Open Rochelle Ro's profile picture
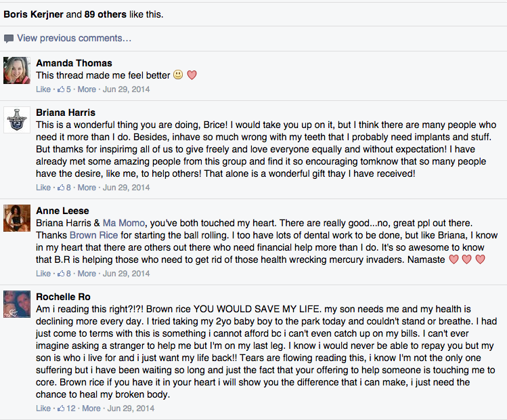 point(17,305)
